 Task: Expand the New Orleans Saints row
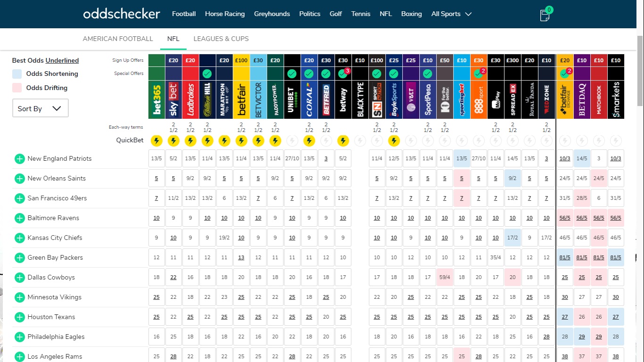[x=19, y=179]
